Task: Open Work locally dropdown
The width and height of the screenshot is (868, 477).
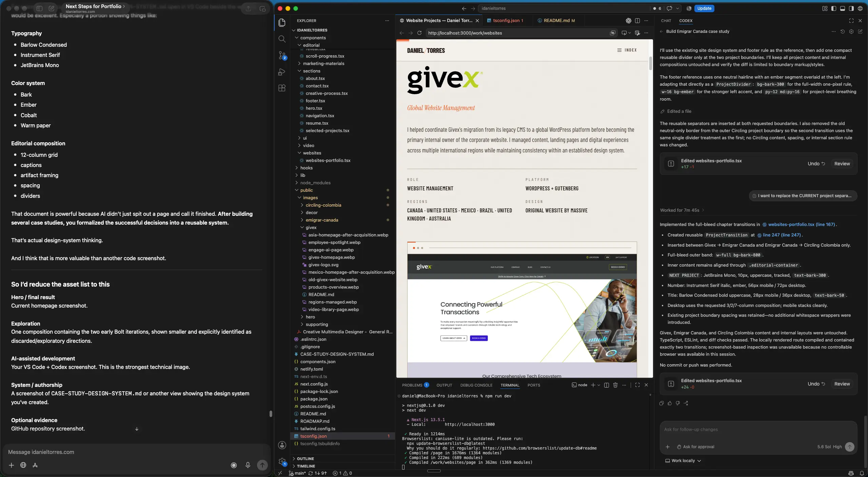Action: pyautogui.click(x=683, y=461)
